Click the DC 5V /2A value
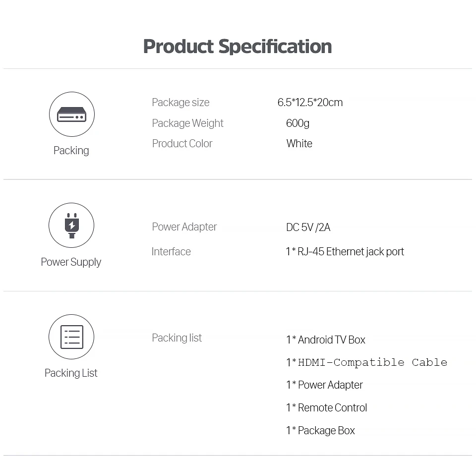Image resolution: width=476 pixels, height=456 pixels. point(308,228)
